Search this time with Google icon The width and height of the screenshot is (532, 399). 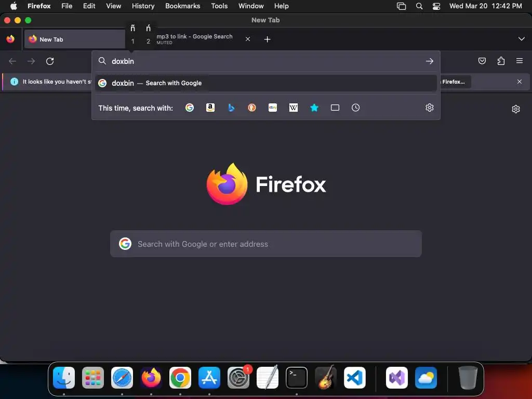tap(190, 108)
